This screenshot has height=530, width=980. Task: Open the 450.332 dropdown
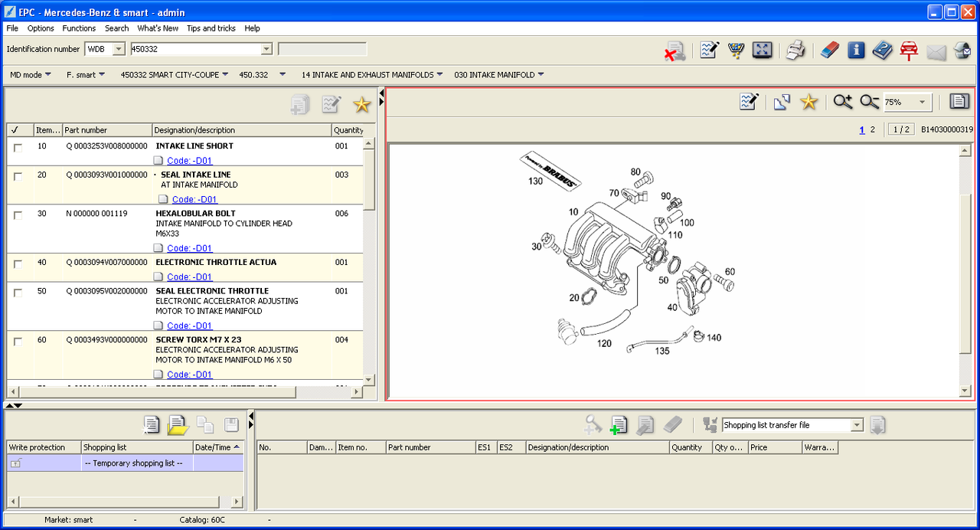(x=262, y=75)
